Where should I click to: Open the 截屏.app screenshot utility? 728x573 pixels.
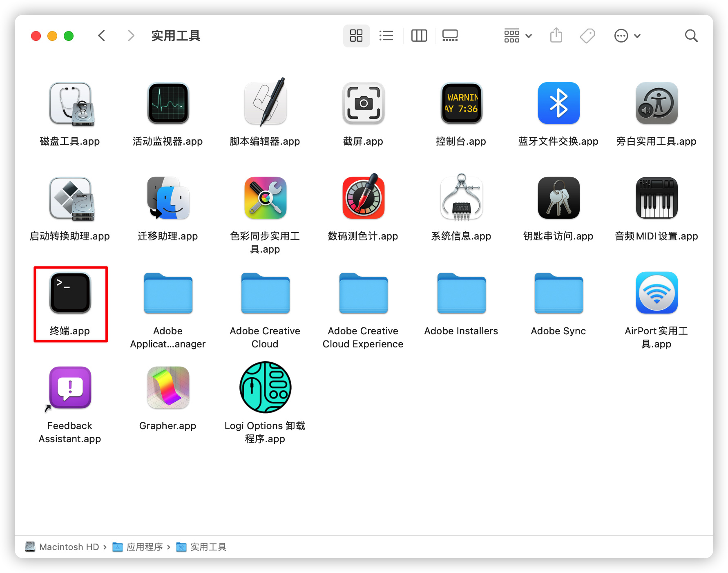coord(363,103)
